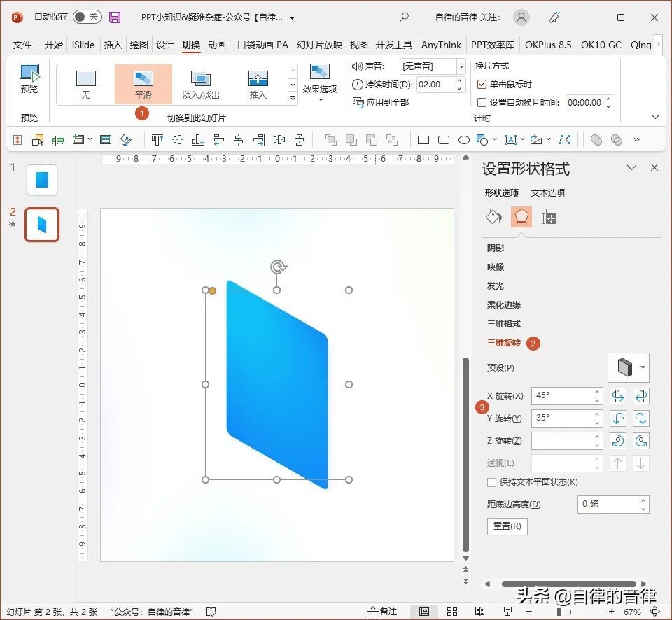Enable Keep text flat (保持文本平面状态) checkbox

click(491, 482)
